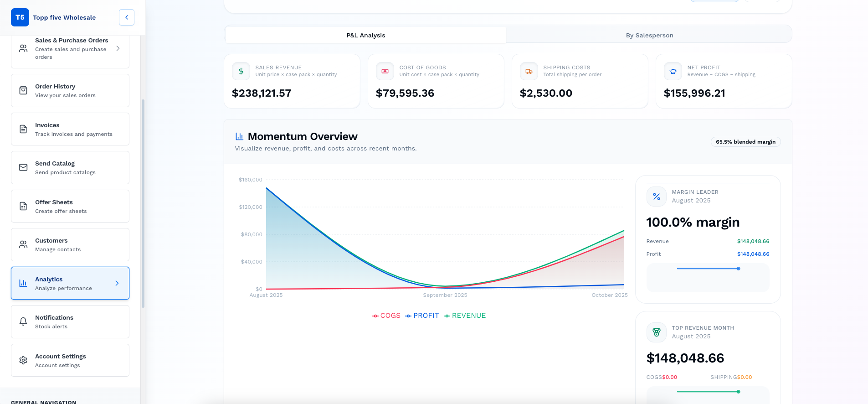Click the Account Settings gear icon

point(23,360)
